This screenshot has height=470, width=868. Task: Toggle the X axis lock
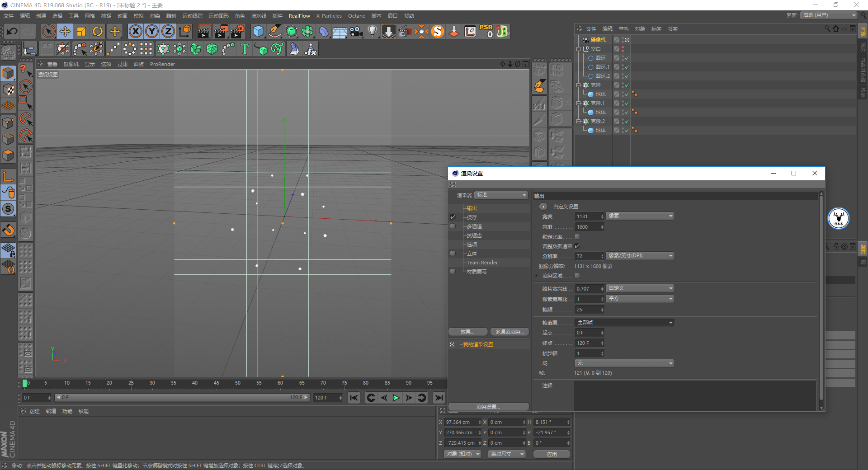[135, 31]
